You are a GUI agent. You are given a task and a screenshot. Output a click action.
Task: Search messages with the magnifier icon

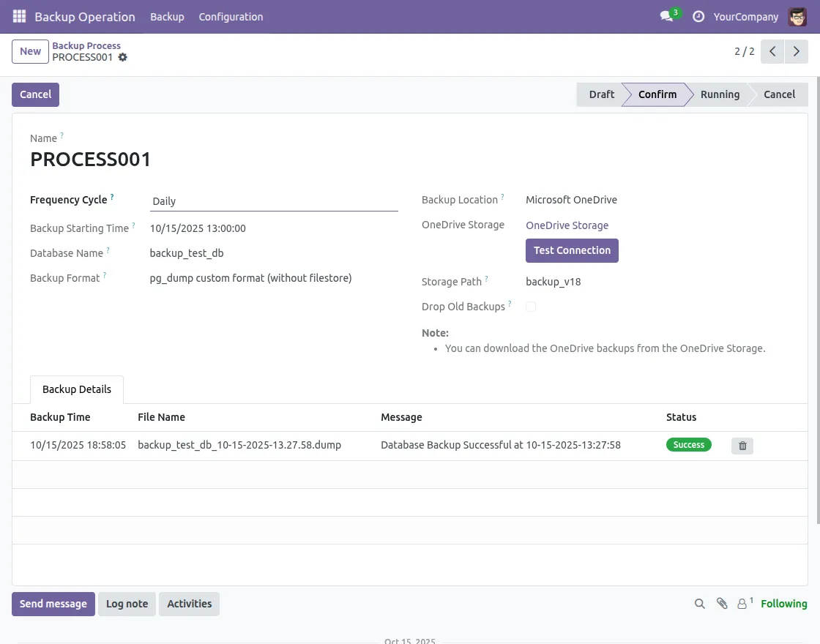pos(700,604)
